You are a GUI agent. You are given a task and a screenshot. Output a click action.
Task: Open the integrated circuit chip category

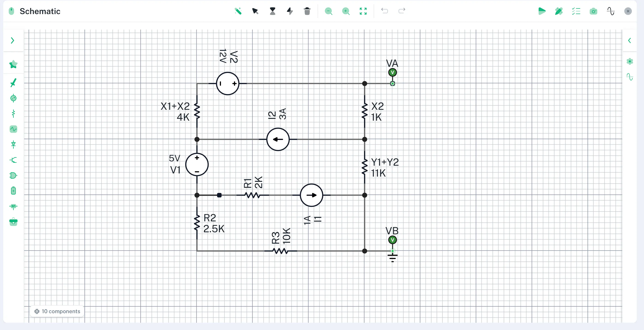coord(13,206)
